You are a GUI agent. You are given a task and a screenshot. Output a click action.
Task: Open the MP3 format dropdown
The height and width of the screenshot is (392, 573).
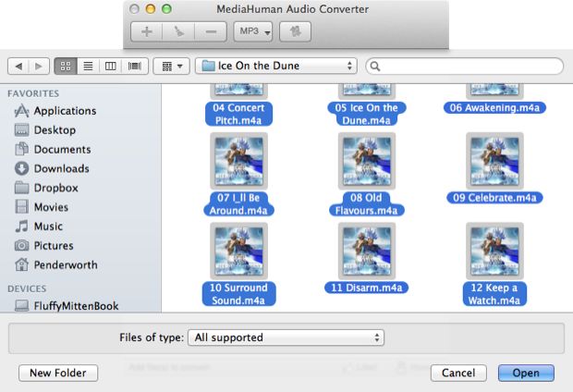pos(253,31)
